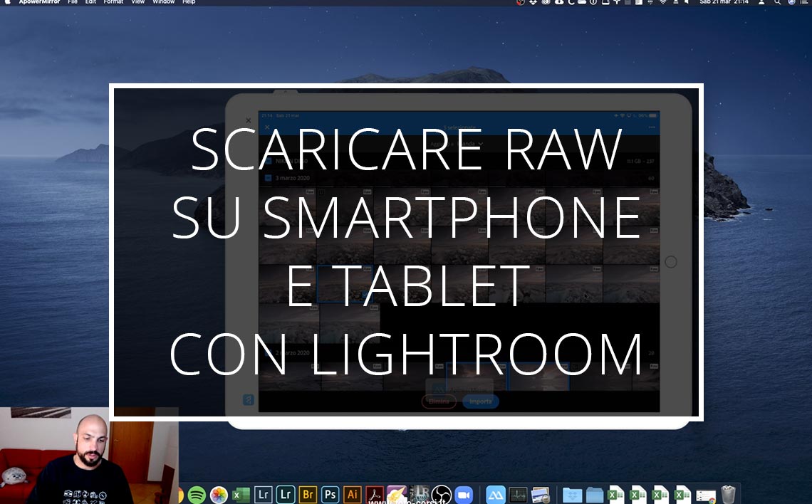
Task: Launch the Photos app in the dock
Action: pyautogui.click(x=219, y=495)
